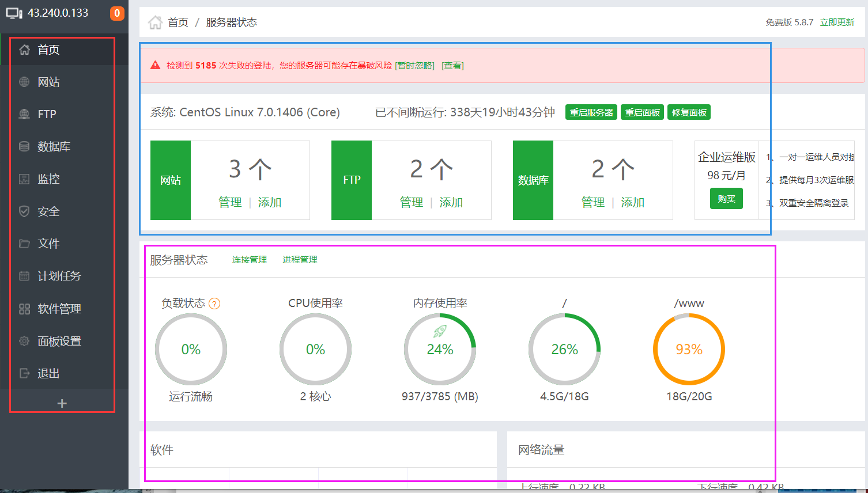Viewport: 868px width, 493px height.
Task: Click the green 数据库 tile
Action: pyautogui.click(x=533, y=180)
